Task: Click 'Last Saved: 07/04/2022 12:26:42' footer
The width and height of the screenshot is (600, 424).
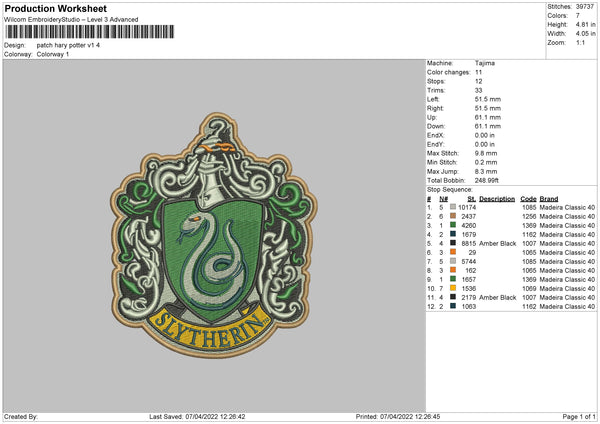Action: tap(197, 416)
